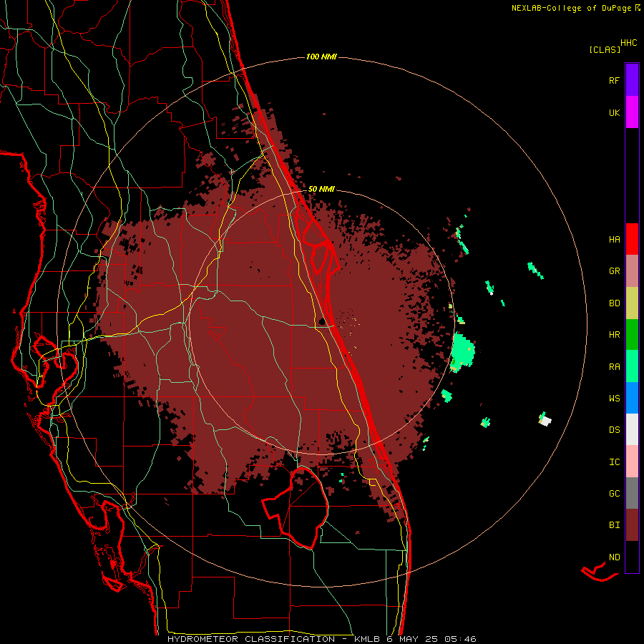Click the "KMLB" radar site identifier

click(367, 639)
